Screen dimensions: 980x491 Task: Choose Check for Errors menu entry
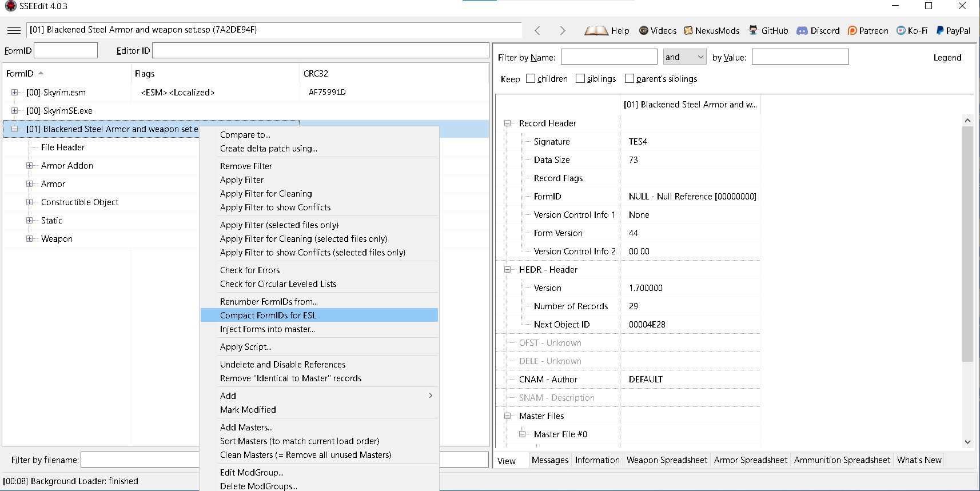(x=319, y=270)
